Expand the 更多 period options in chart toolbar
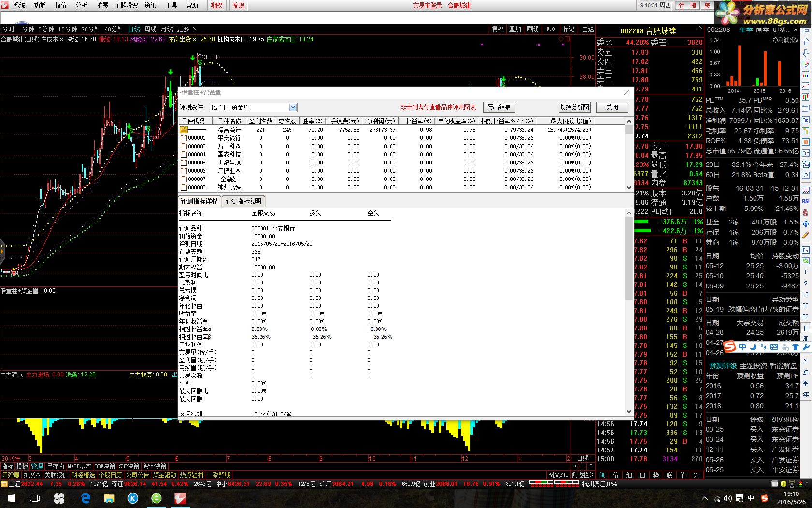812x508 pixels. point(186,30)
